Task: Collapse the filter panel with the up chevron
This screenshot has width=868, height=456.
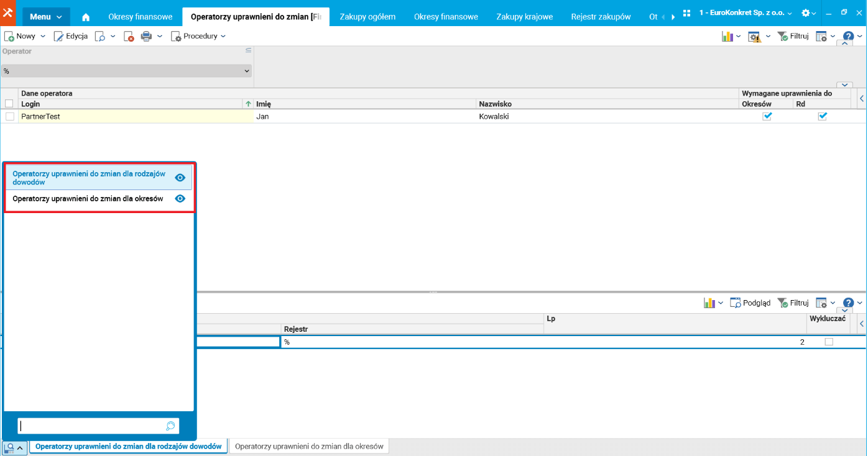Action: pos(844,43)
